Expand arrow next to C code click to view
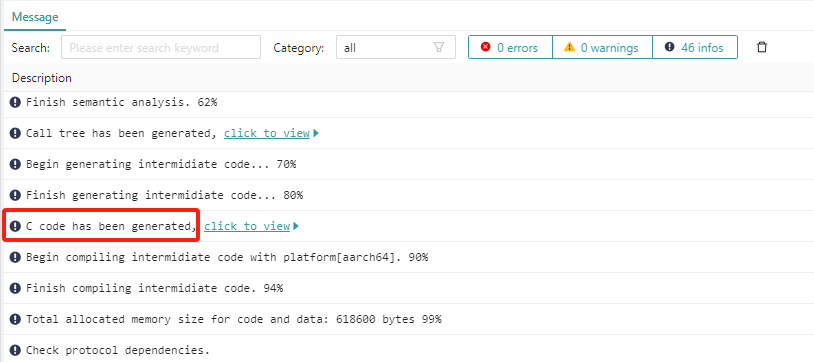The height and width of the screenshot is (362, 814). [296, 226]
